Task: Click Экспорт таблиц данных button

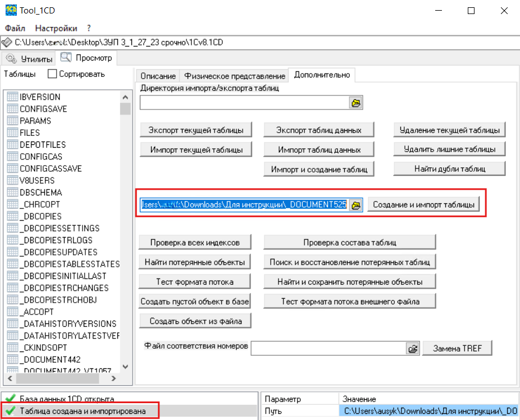Action: pos(319,130)
